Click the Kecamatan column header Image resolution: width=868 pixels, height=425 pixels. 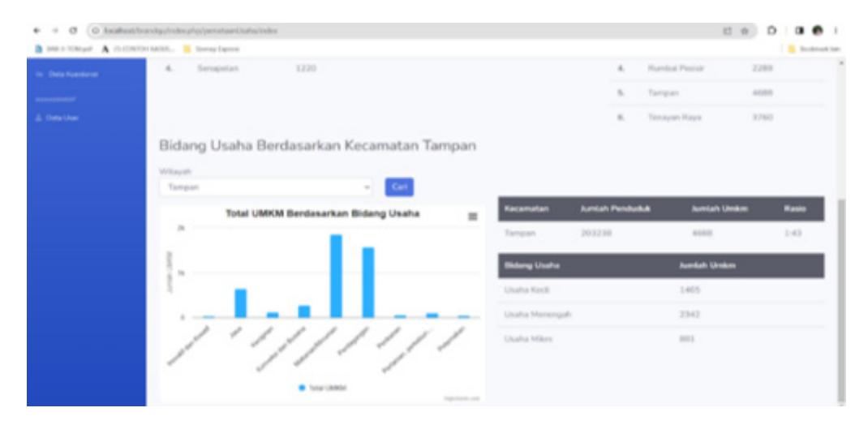coord(526,208)
